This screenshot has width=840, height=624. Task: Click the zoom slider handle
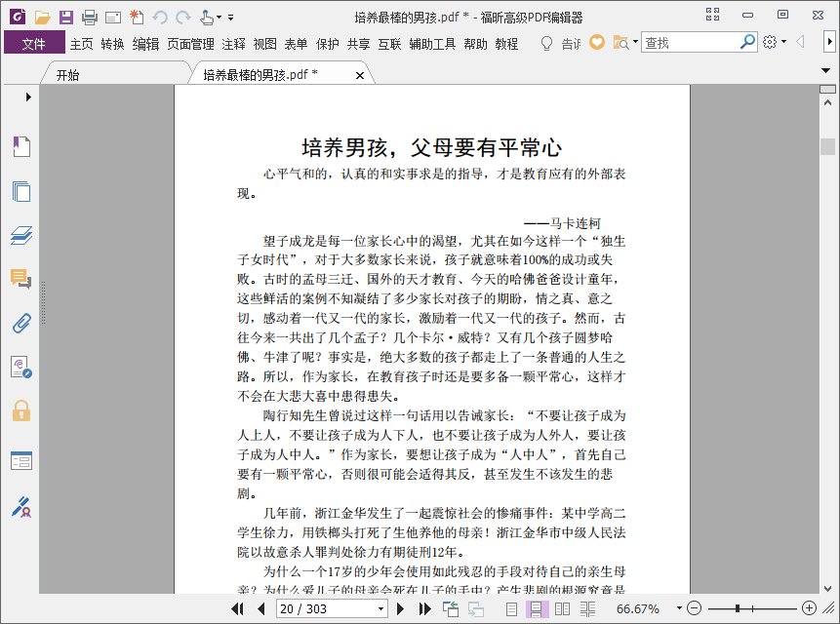pyautogui.click(x=738, y=608)
